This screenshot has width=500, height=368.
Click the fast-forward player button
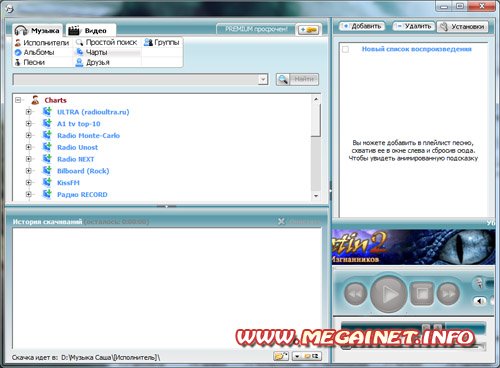(x=448, y=294)
